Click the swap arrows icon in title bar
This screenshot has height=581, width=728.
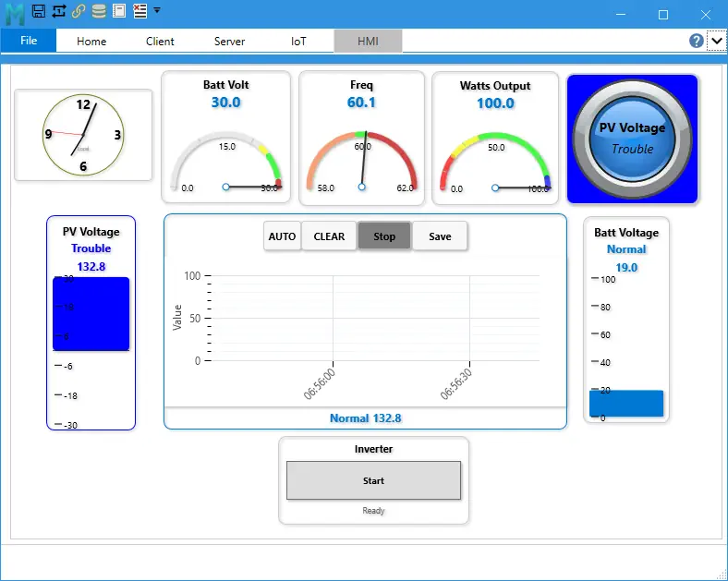[x=59, y=11]
